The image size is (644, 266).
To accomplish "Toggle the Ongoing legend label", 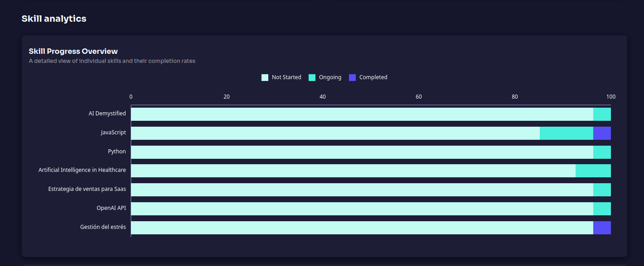I will pos(330,77).
